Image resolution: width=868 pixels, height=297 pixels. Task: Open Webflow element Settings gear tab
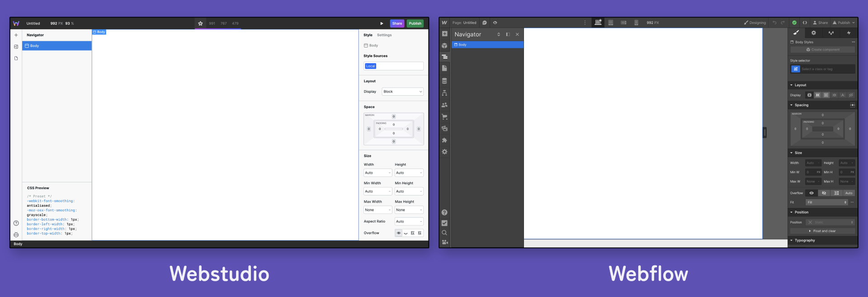point(813,32)
